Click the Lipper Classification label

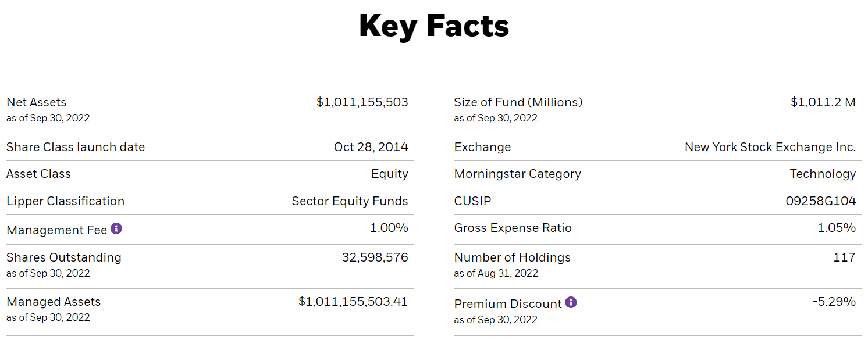65,201
